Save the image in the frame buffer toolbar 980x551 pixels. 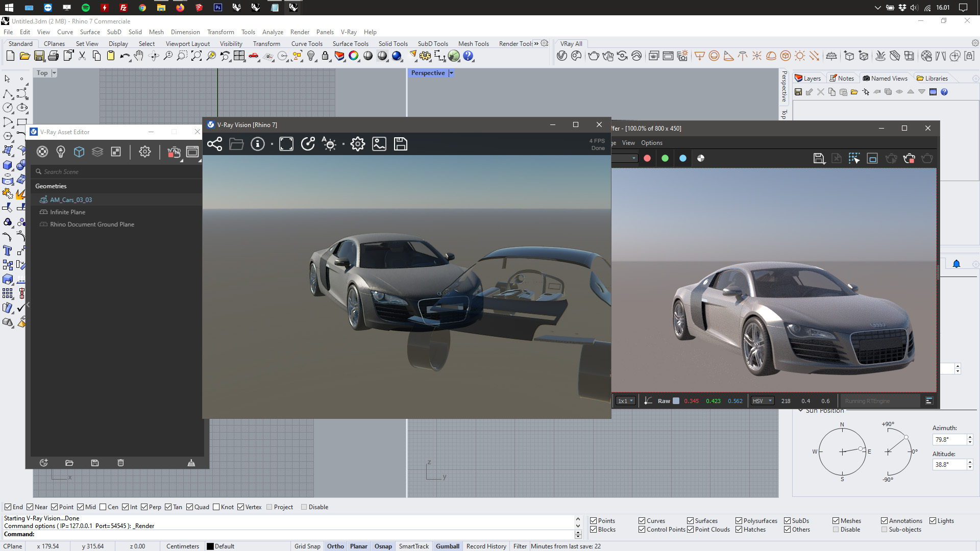click(819, 158)
